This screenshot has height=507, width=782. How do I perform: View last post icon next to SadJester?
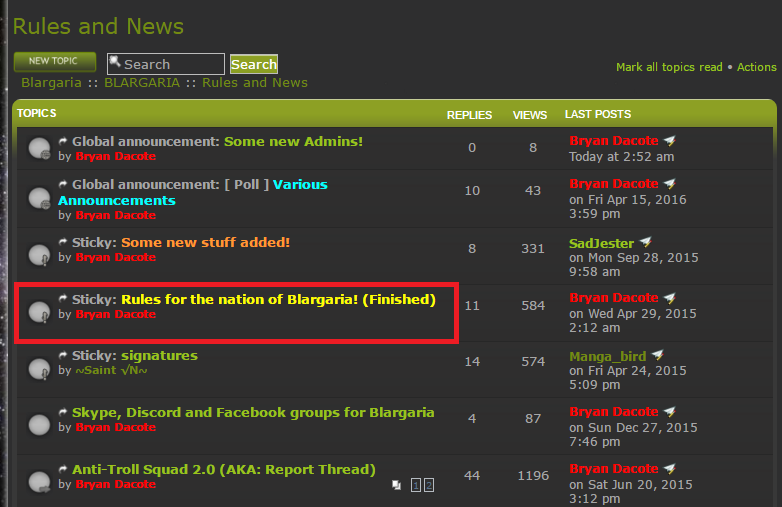(x=646, y=242)
